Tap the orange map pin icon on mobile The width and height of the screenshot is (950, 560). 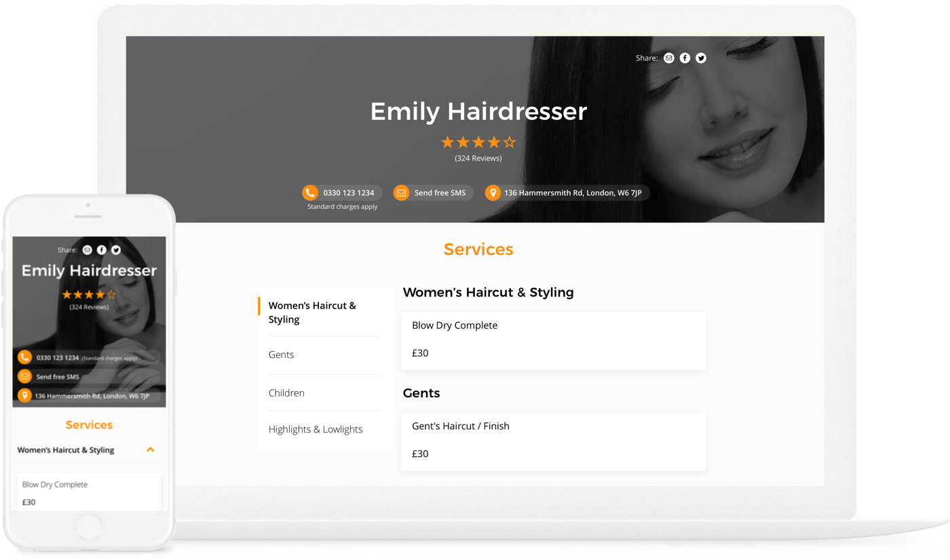(x=24, y=395)
